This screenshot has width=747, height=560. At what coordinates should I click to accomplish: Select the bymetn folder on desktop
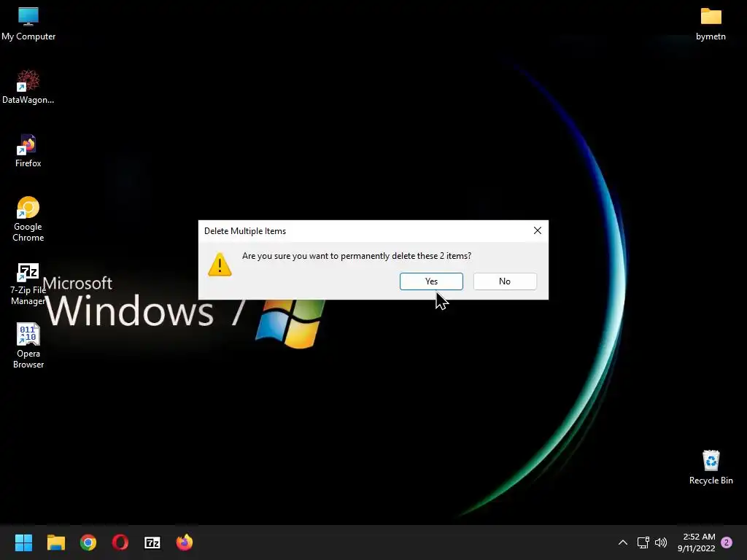pos(711,24)
